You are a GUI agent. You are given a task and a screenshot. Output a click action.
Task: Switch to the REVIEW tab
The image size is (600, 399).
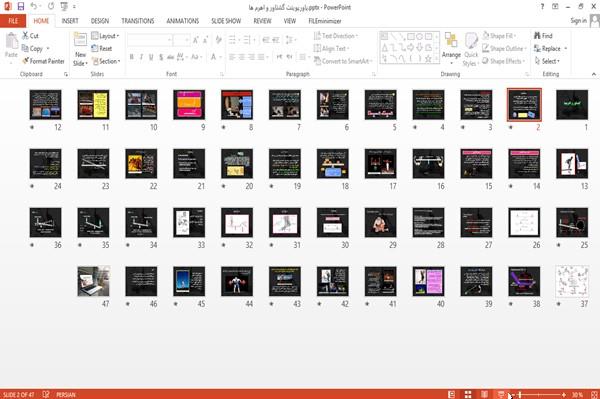click(262, 21)
